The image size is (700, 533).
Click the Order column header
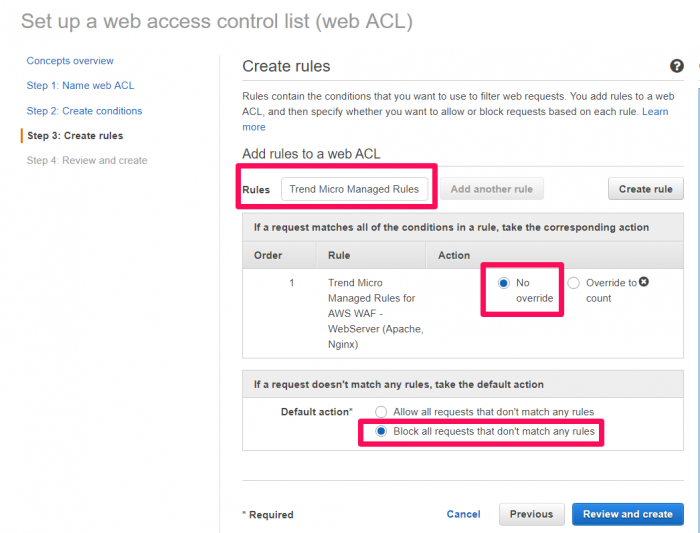coord(268,255)
